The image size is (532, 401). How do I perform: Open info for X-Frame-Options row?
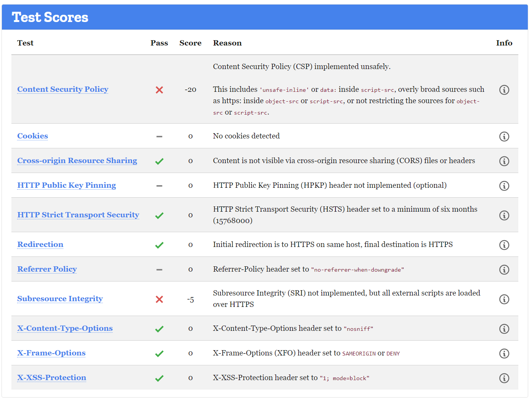tap(504, 353)
